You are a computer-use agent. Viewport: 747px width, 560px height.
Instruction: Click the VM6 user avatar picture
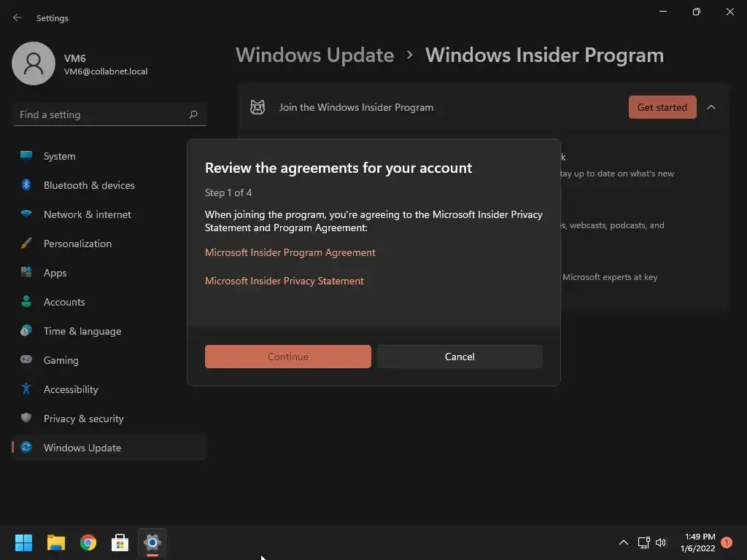pos(34,63)
